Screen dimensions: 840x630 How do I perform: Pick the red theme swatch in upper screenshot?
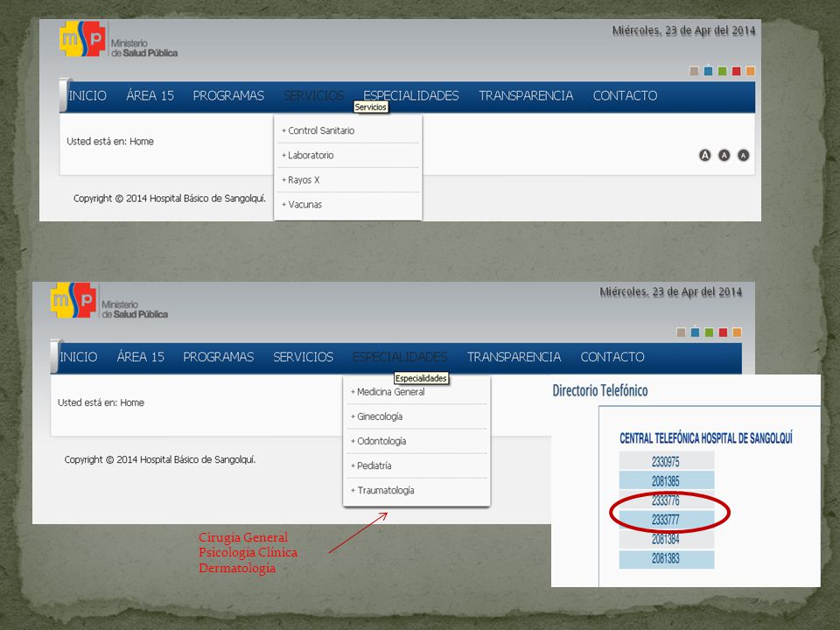tap(737, 71)
